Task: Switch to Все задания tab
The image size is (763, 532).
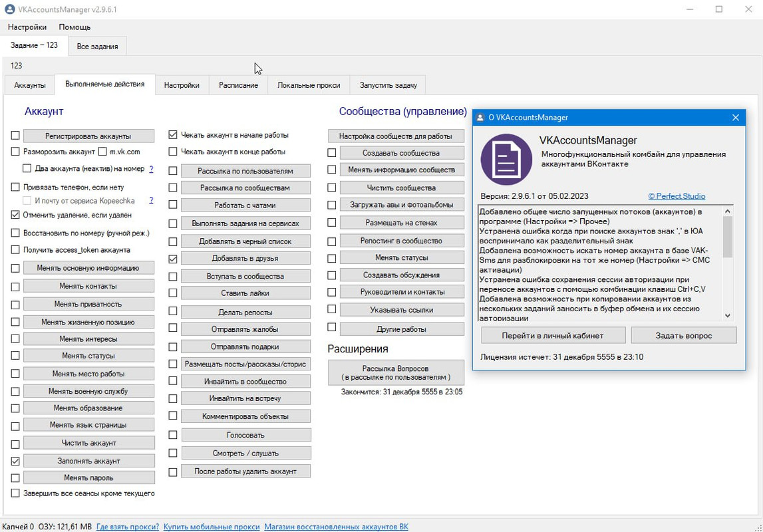Action: (x=97, y=47)
